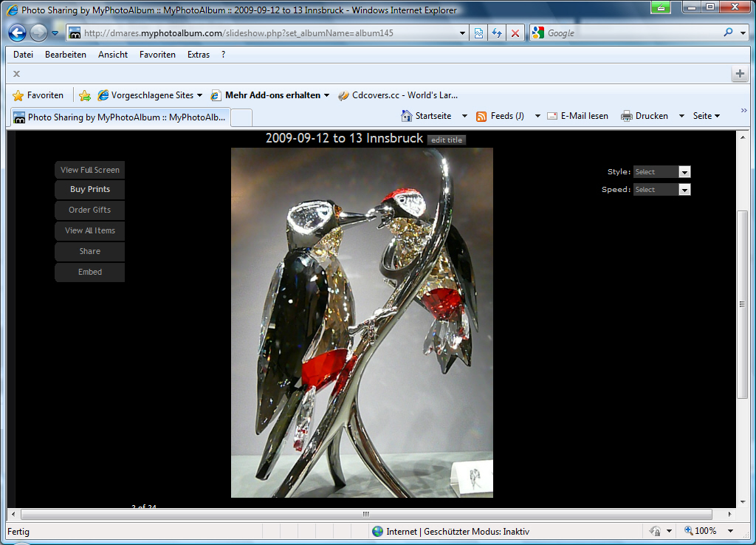
Task: Click the edit title link
Action: pos(447,140)
